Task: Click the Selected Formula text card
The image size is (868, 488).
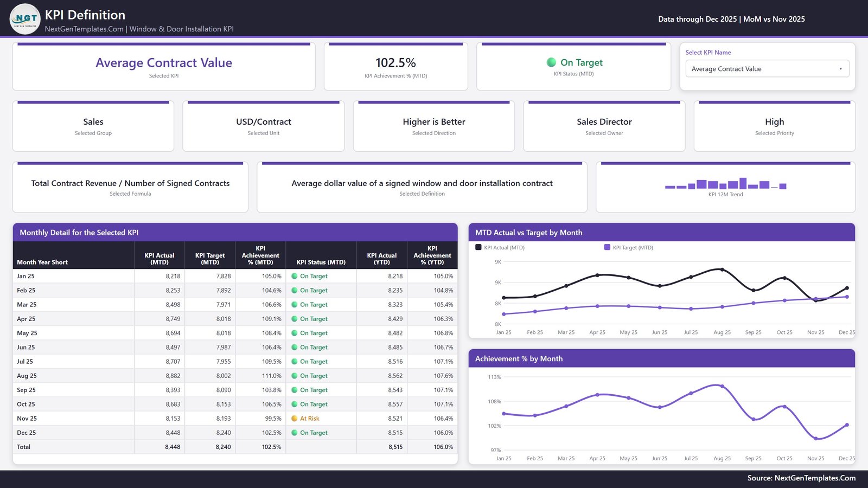Action: 130,187
